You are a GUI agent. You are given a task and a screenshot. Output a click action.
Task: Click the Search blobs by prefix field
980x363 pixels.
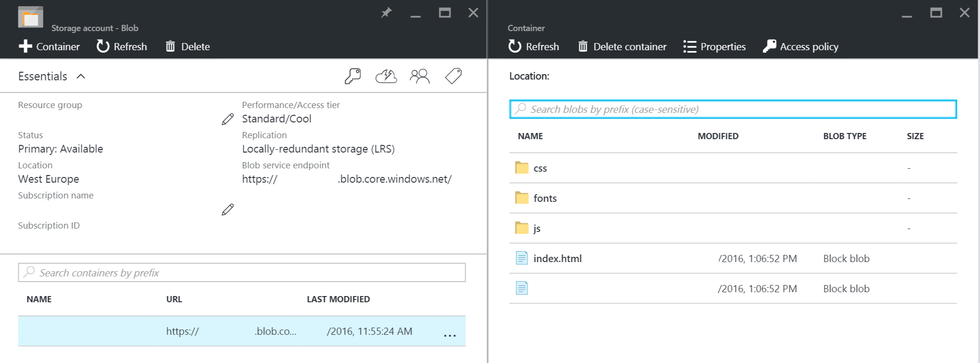tap(733, 109)
